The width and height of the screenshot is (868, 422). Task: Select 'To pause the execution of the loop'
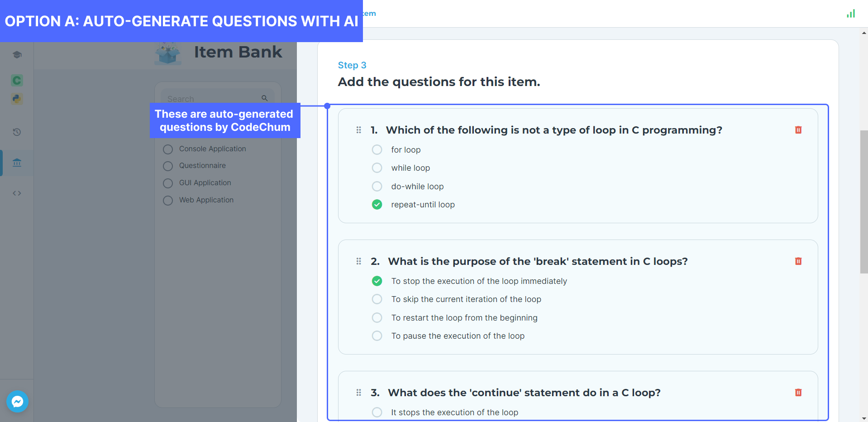(377, 336)
